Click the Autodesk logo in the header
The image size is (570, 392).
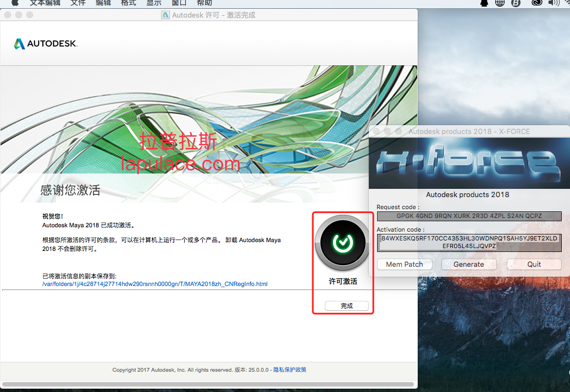tap(46, 43)
